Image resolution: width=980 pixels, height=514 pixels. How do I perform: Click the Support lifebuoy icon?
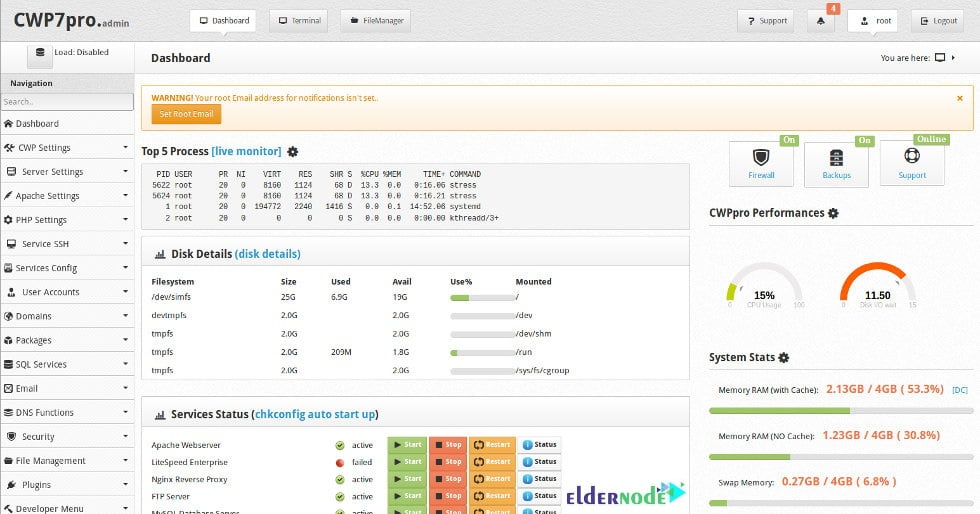tap(912, 156)
